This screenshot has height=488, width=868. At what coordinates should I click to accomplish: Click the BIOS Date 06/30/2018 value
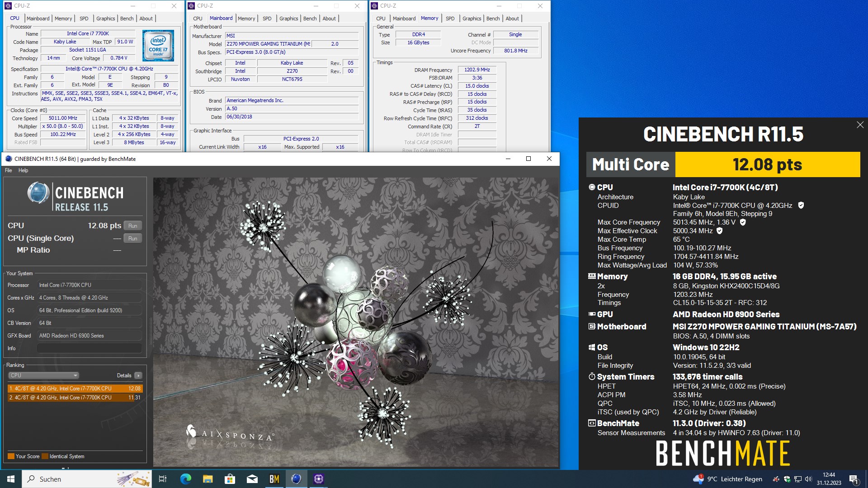292,117
